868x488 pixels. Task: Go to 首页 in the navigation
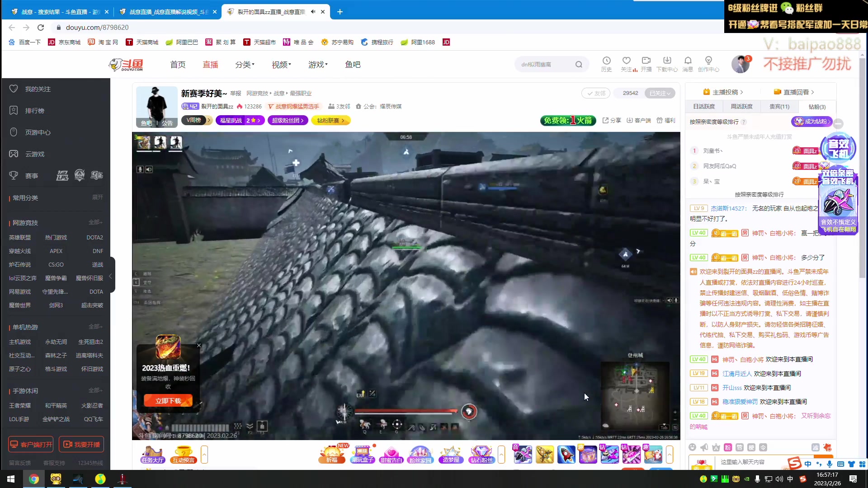tap(178, 65)
